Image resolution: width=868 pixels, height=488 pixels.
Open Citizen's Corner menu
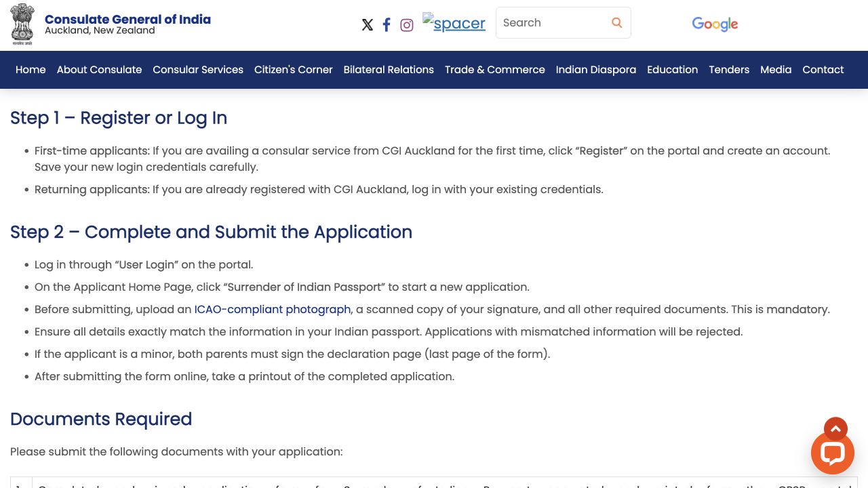pos(294,70)
